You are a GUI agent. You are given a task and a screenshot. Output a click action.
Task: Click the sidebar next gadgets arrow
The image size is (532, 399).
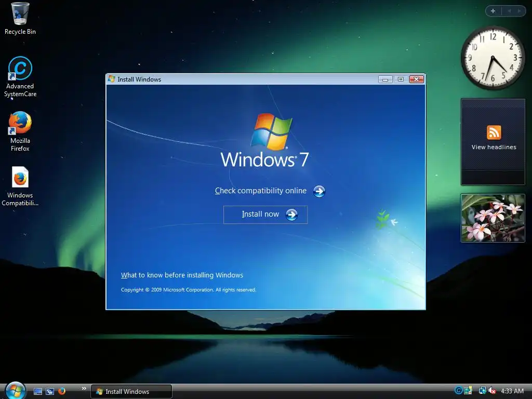click(519, 11)
